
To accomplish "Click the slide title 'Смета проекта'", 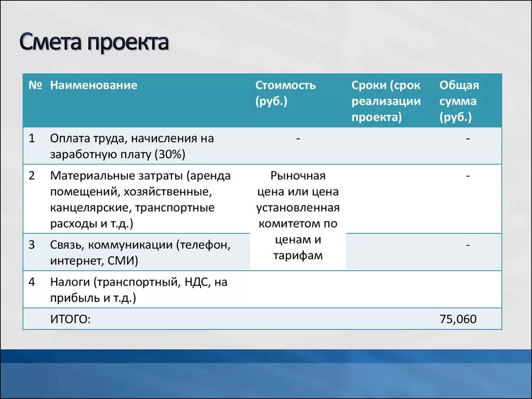I will (x=94, y=42).
